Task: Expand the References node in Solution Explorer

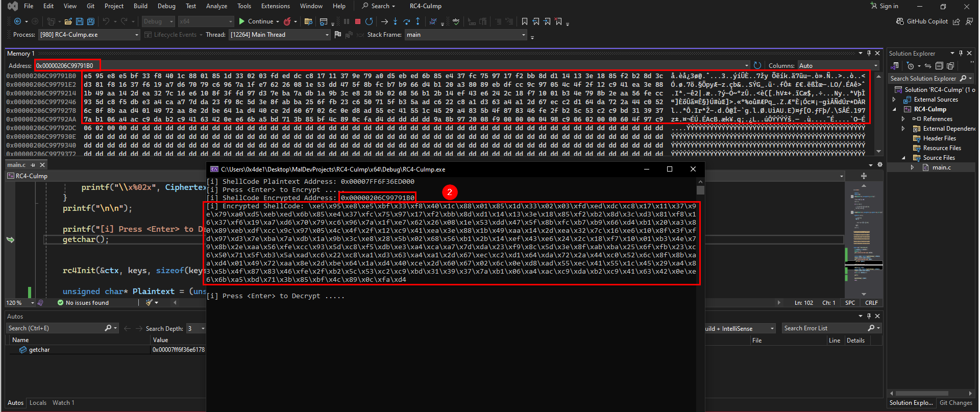Action: 903,119
